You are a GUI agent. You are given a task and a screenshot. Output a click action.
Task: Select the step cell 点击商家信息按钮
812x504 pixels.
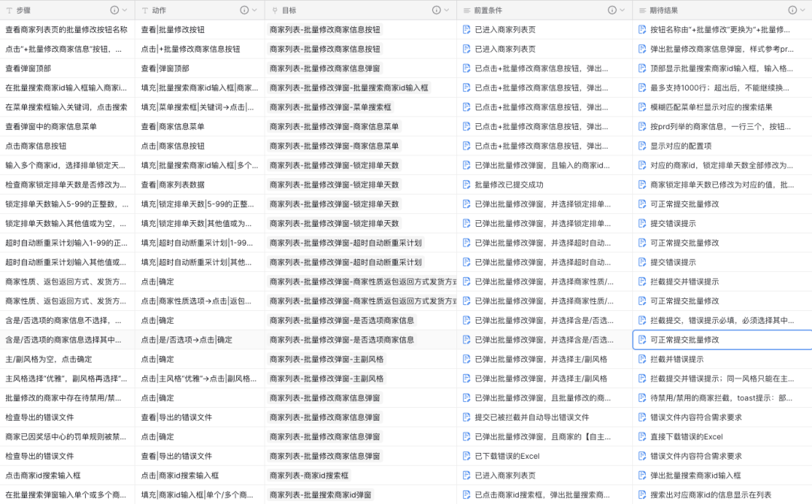click(68, 146)
